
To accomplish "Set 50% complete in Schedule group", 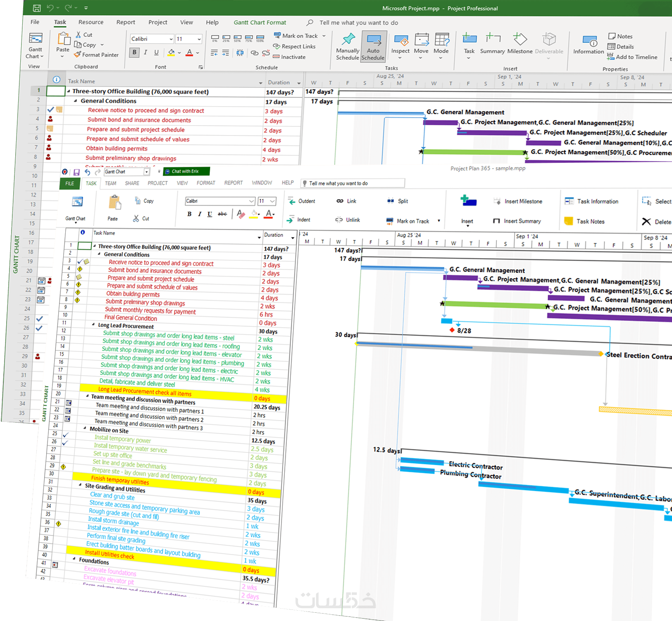I will click(237, 39).
